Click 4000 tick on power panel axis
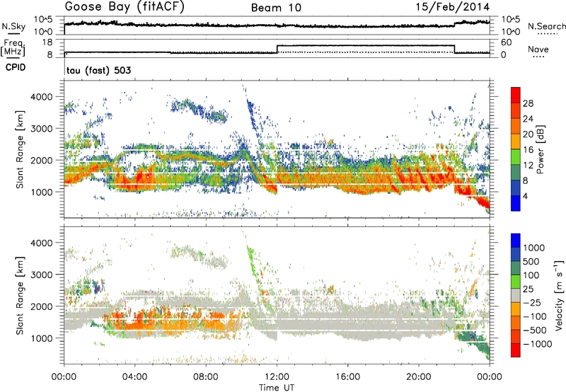The image size is (566, 392). tap(42, 97)
